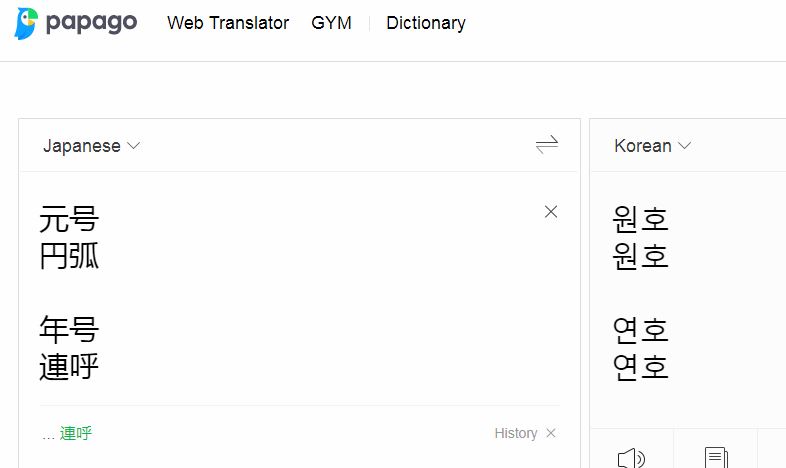Go to the GYM section
The height and width of the screenshot is (468, 786).
[x=331, y=23]
